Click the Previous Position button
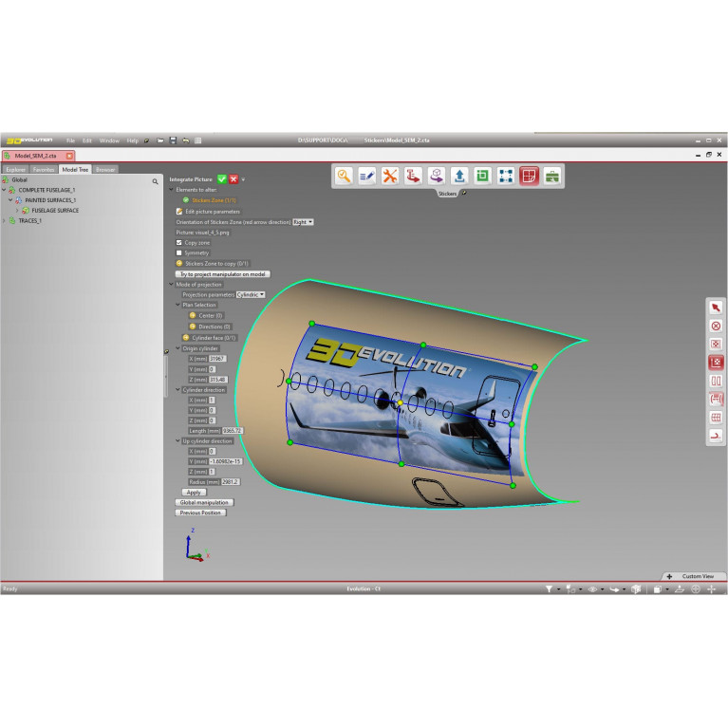Viewport: 728px width, 728px height. [200, 513]
